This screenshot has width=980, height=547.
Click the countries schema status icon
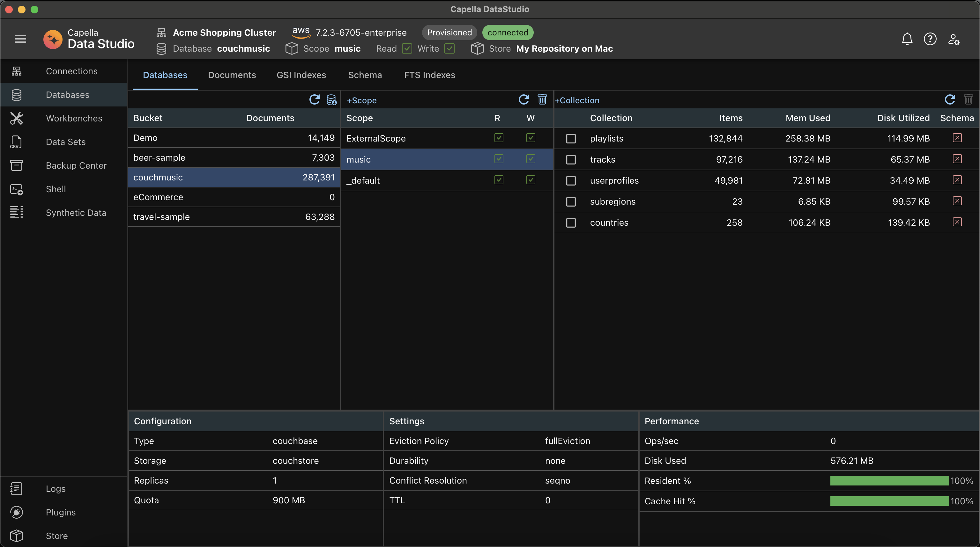point(957,222)
